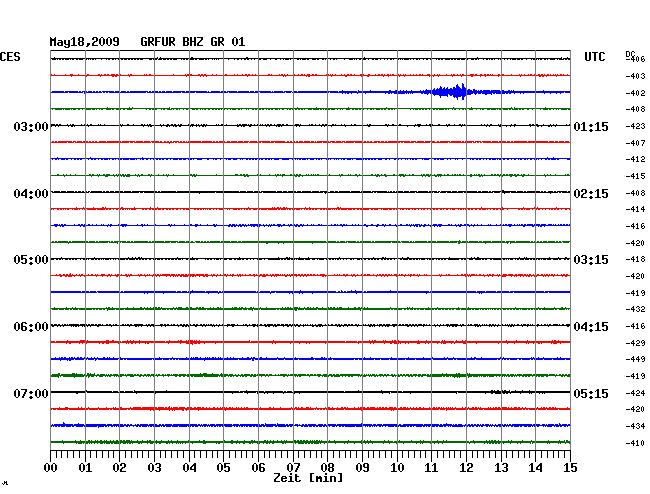Click the 05:15 UTC time label
Image resolution: width=650 pixels, height=494 pixels.
click(x=591, y=393)
